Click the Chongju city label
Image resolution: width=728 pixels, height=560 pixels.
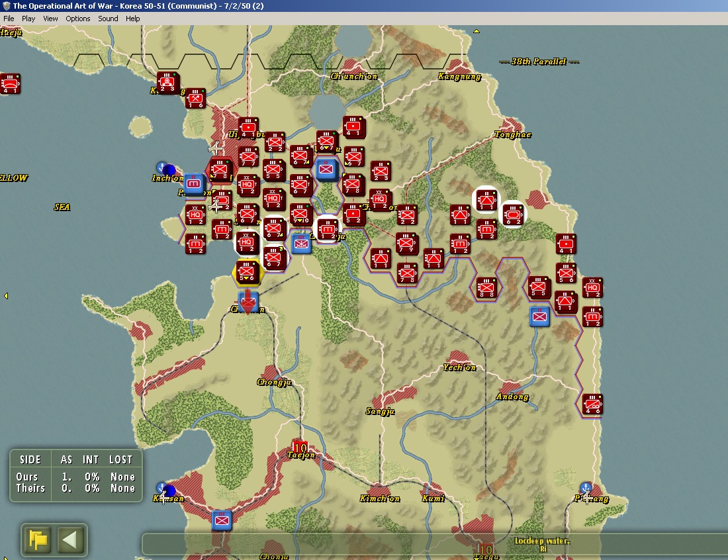275,382
